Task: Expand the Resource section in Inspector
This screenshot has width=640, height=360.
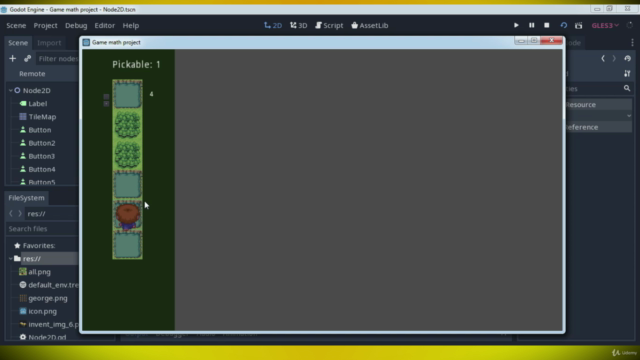Action: pyautogui.click(x=598, y=104)
